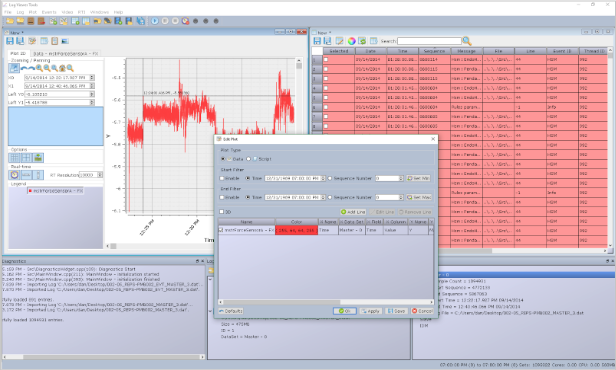Image resolution: width=616 pixels, height=370 pixels.
Task: Click OK in the Edit Plot dialog
Action: (x=345, y=311)
